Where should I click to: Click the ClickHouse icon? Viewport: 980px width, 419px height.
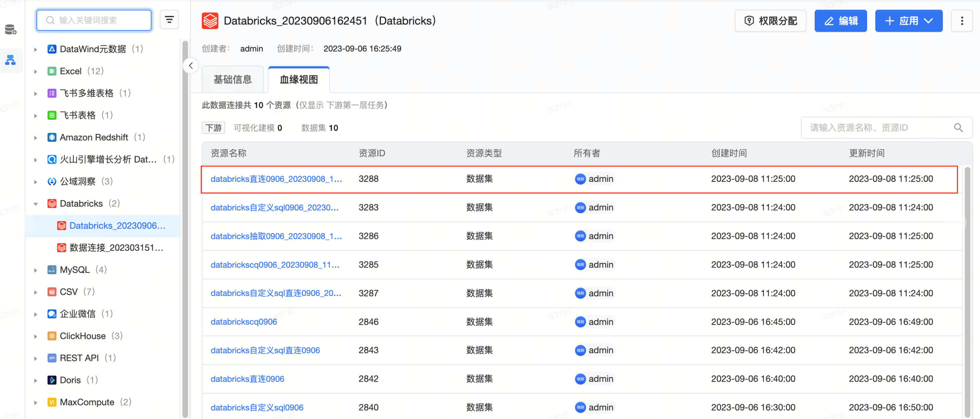tap(52, 336)
